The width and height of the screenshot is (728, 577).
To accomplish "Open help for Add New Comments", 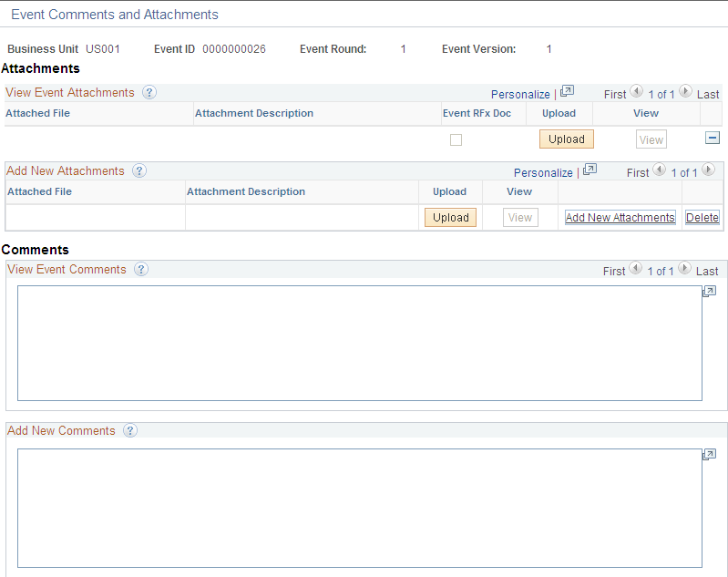I will (x=130, y=430).
